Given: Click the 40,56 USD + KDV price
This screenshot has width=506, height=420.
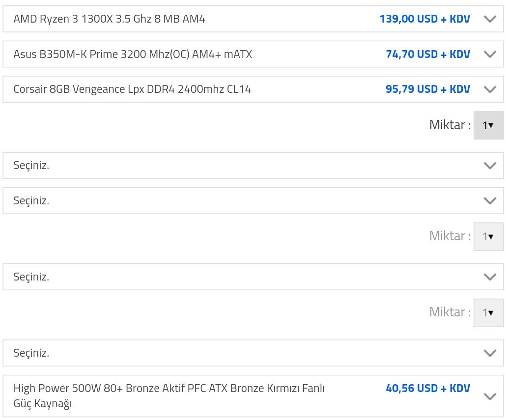Looking at the screenshot, I should 427,388.
